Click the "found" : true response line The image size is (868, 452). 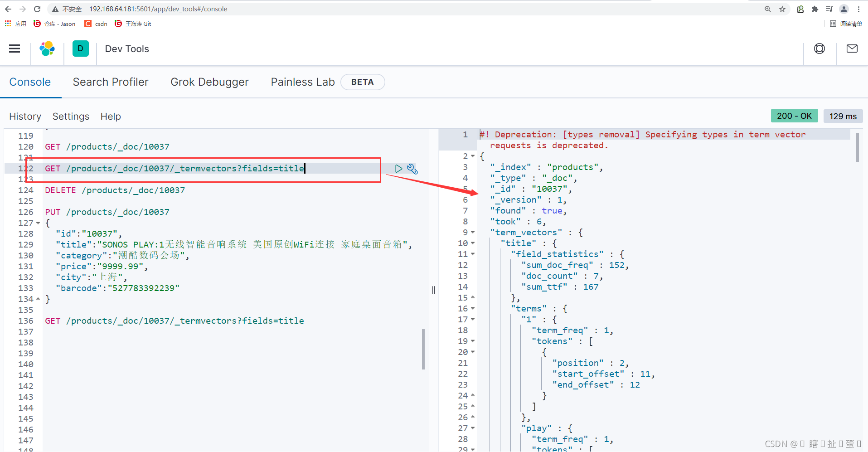coord(529,211)
